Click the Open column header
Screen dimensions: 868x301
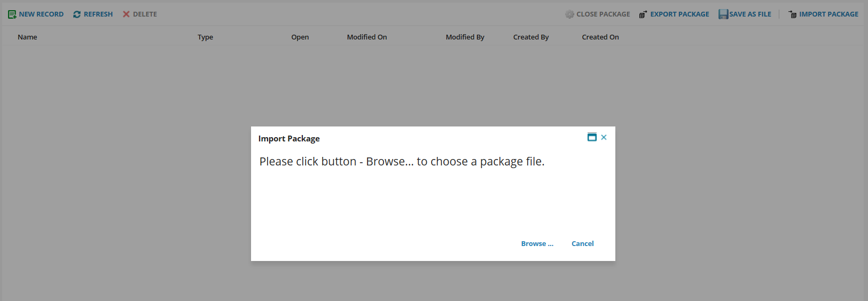point(300,37)
